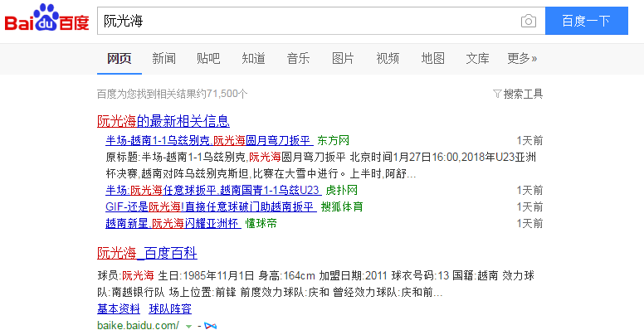Click the 基本资料 sublink

click(x=119, y=308)
